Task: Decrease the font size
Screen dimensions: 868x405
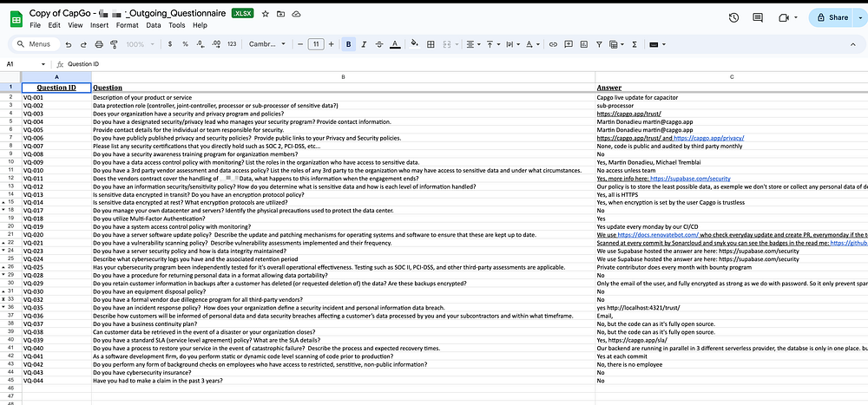Action: [300, 44]
